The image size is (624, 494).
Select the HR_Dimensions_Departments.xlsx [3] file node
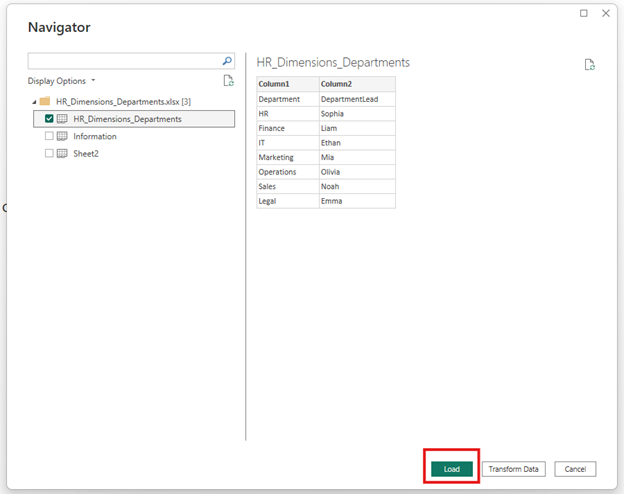(123, 102)
